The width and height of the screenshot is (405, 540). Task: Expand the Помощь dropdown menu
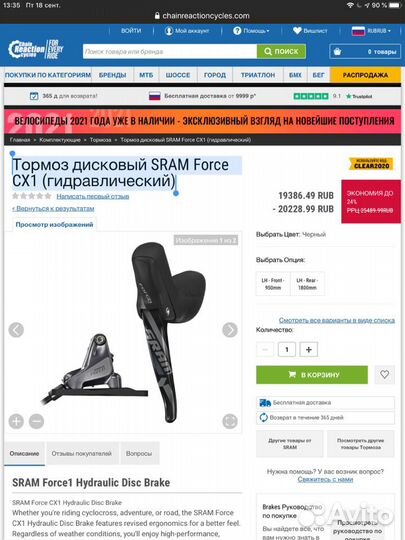(x=251, y=31)
